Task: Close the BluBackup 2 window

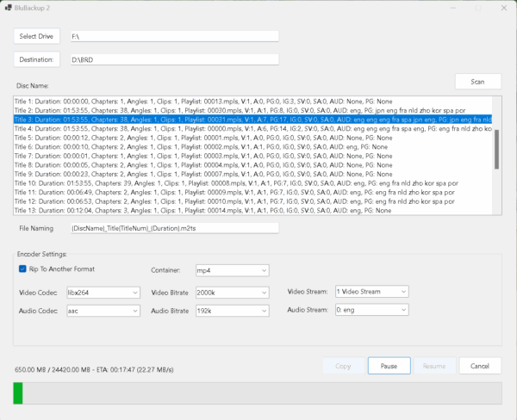Action: [x=504, y=8]
